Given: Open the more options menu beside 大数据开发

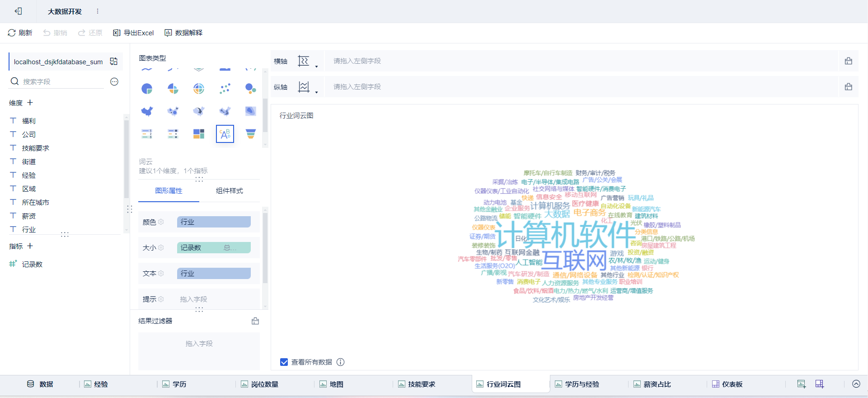Looking at the screenshot, I should 98,11.
